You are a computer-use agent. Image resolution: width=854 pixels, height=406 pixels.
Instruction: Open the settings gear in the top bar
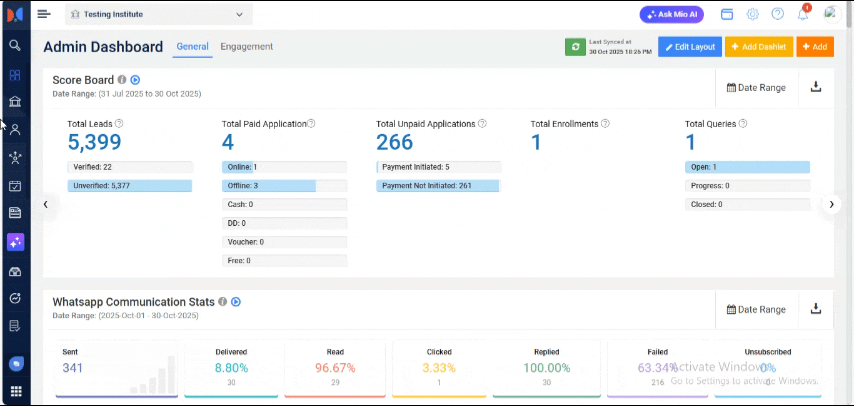point(752,14)
